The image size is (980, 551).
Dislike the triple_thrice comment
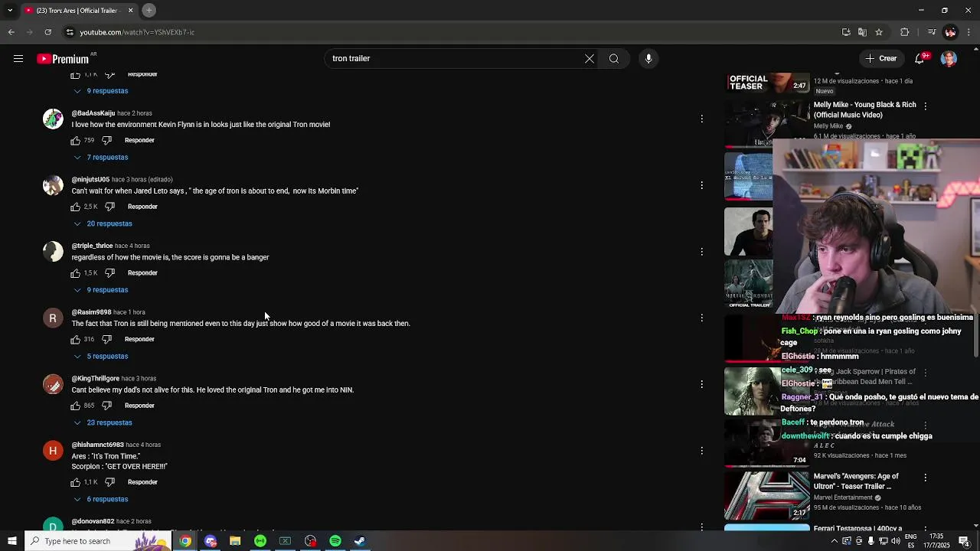click(110, 273)
